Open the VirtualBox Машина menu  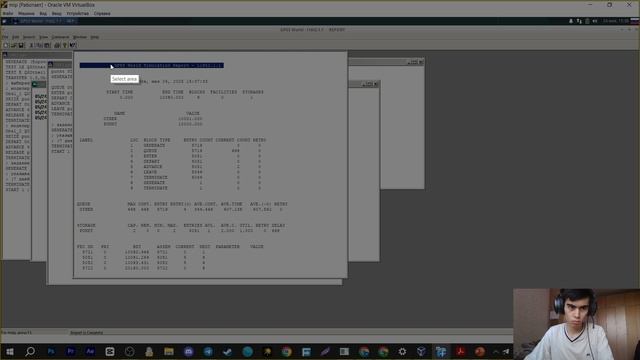point(26,13)
